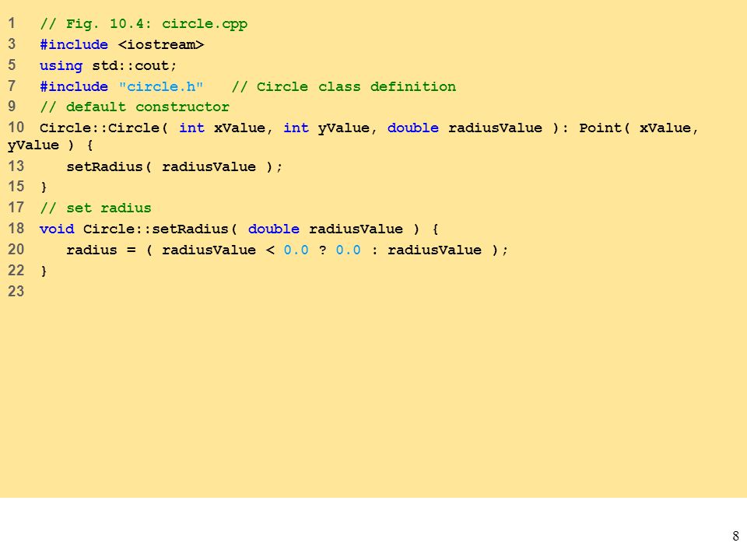Click comment '// Circle class definition'

coord(344,86)
